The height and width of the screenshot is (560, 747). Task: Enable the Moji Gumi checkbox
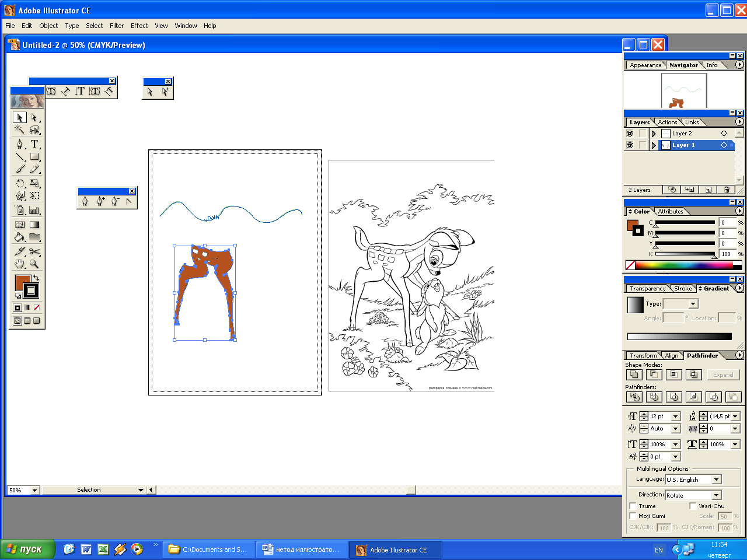[x=633, y=516]
